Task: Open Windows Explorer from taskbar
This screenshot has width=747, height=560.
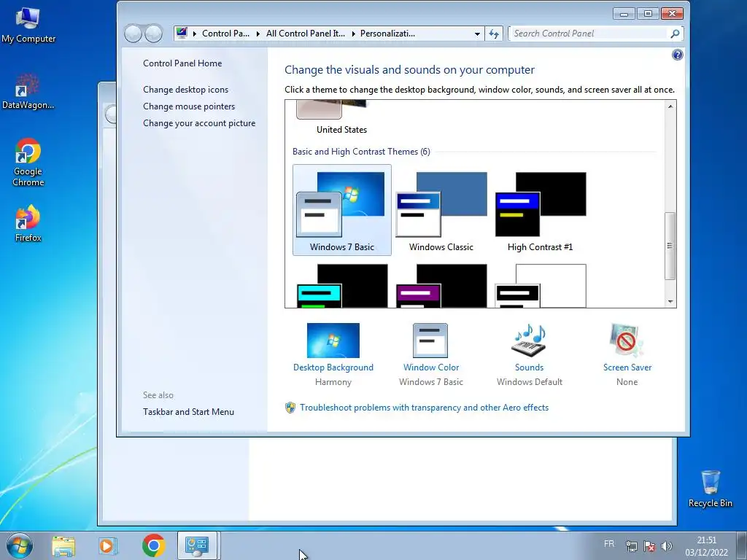Action: coord(63,545)
